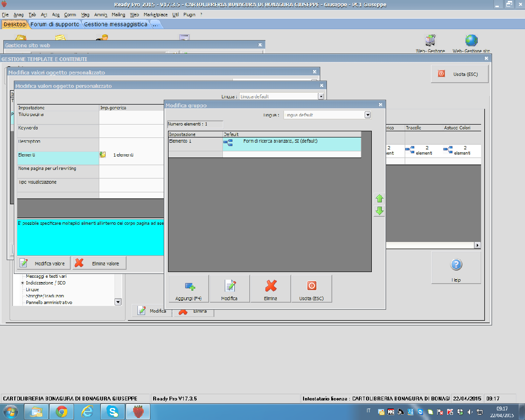Exit Modifica gruppo with Uscita (ESC)
Image resolution: width=525 pixels, height=420 pixels.
coord(311,289)
